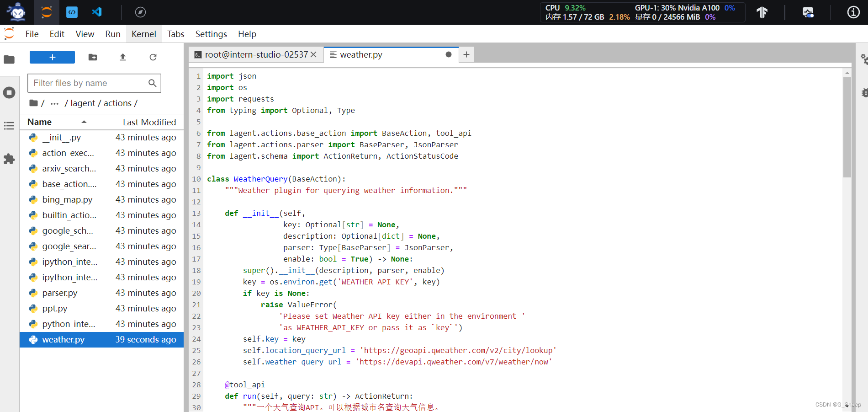Click the Jupyter logo beside File menu
The image size is (868, 412).
point(9,34)
